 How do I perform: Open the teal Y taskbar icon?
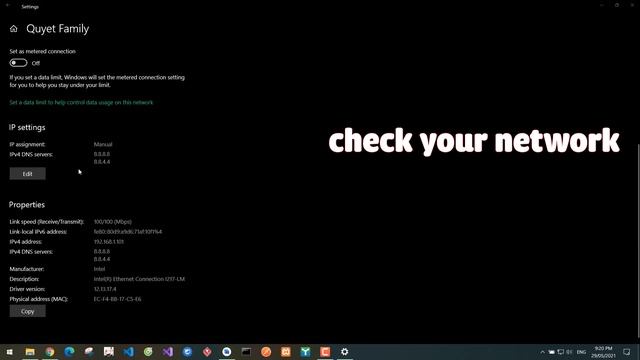(305, 352)
